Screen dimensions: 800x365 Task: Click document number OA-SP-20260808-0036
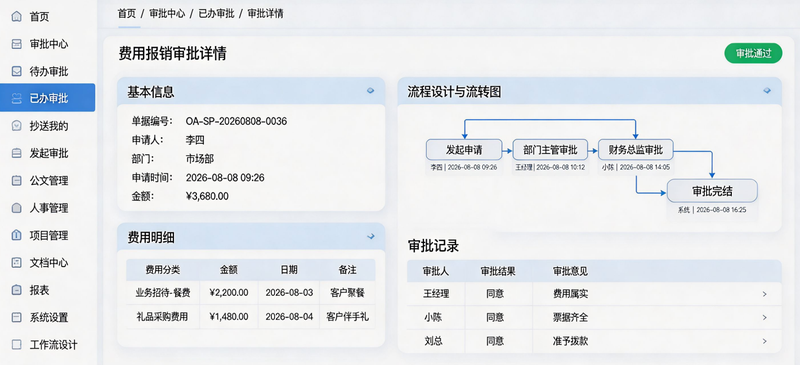pos(236,121)
